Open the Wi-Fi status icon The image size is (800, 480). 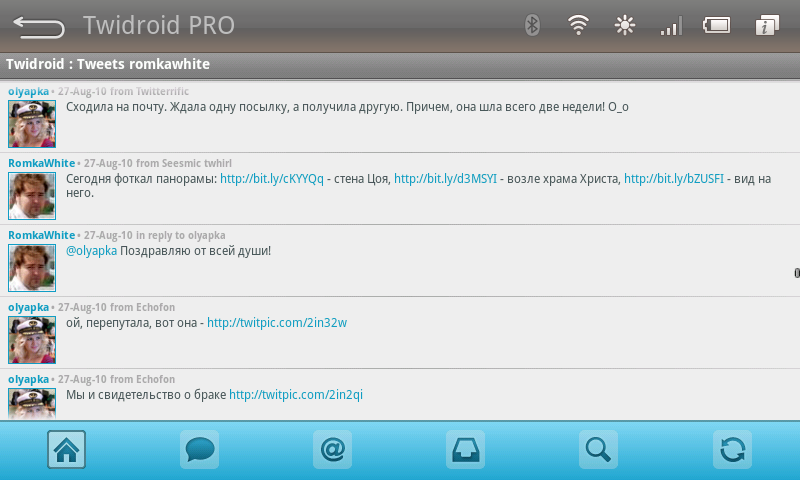click(x=578, y=25)
